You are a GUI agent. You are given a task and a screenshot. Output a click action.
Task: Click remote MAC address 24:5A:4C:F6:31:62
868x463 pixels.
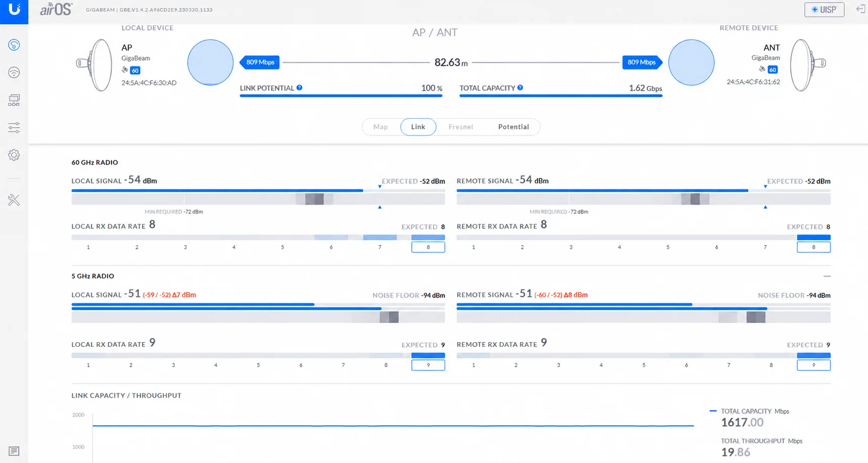(x=753, y=82)
